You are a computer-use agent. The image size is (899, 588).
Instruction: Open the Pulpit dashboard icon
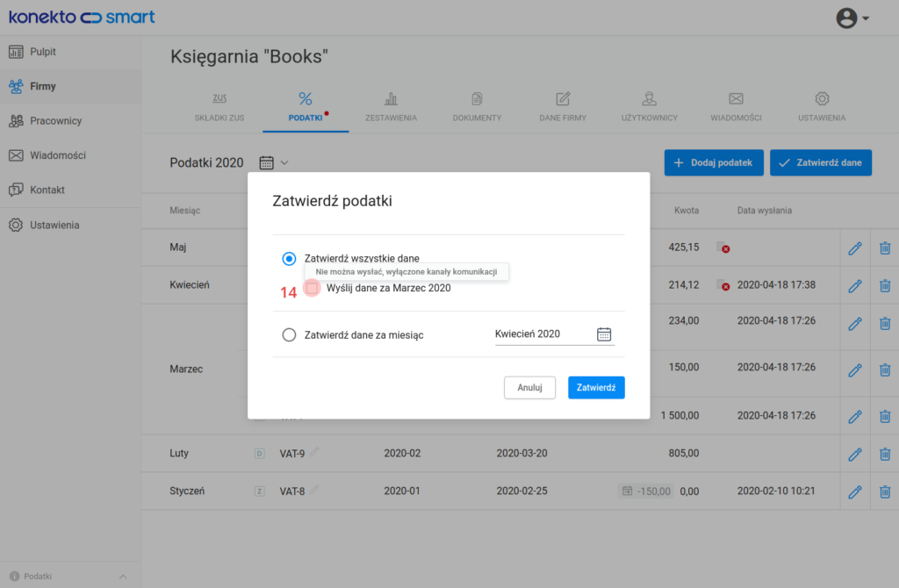click(x=16, y=52)
